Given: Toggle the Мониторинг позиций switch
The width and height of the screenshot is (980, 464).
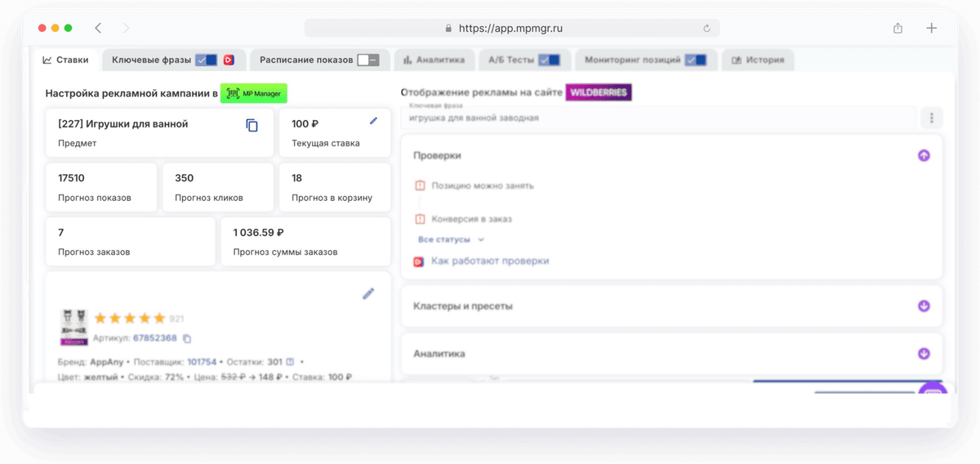Looking at the screenshot, I should tap(696, 60).
